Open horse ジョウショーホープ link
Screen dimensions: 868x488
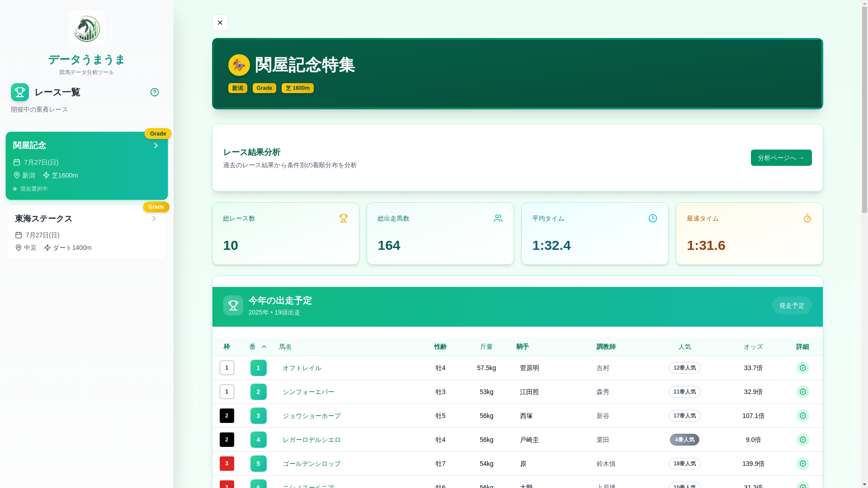click(311, 416)
